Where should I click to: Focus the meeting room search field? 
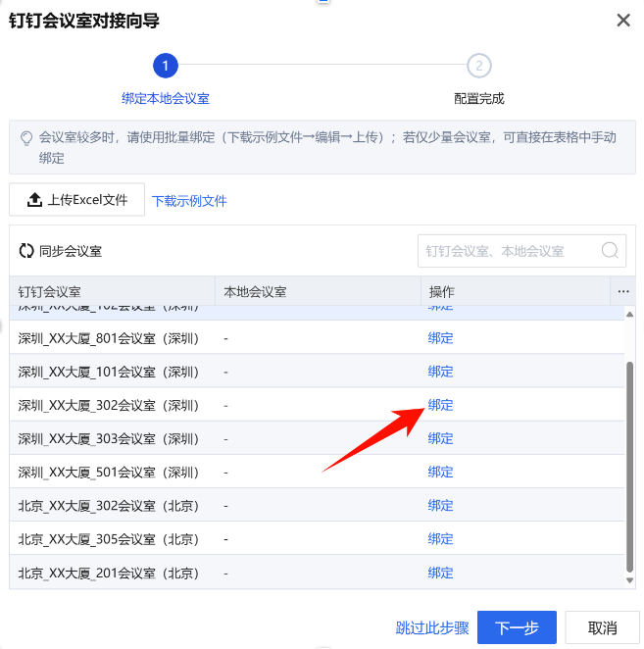click(508, 250)
